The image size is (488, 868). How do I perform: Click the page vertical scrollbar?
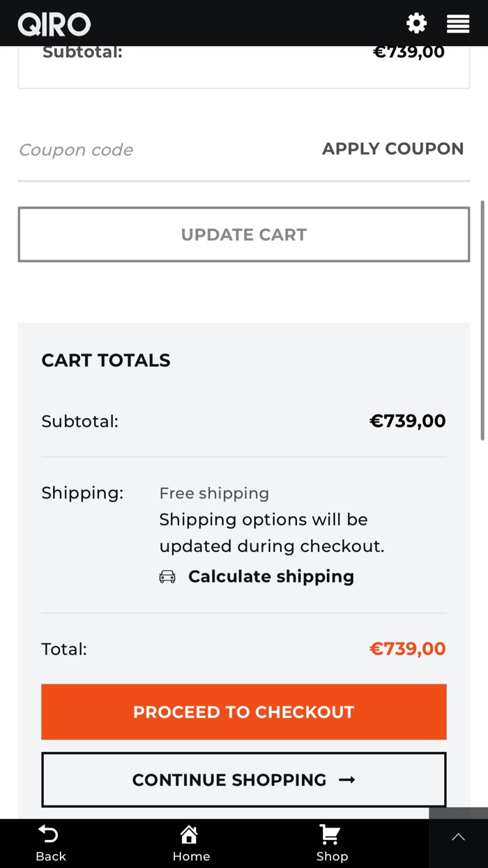coord(482,321)
